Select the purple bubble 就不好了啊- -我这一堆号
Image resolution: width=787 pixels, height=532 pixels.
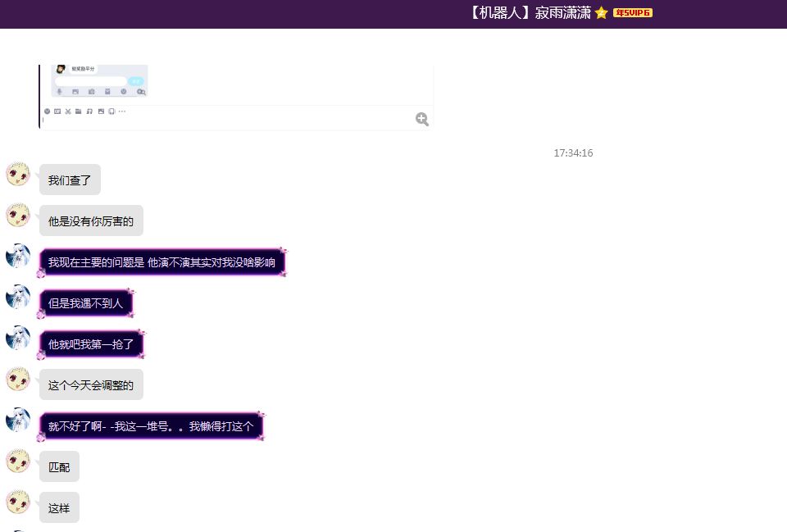coord(151,426)
